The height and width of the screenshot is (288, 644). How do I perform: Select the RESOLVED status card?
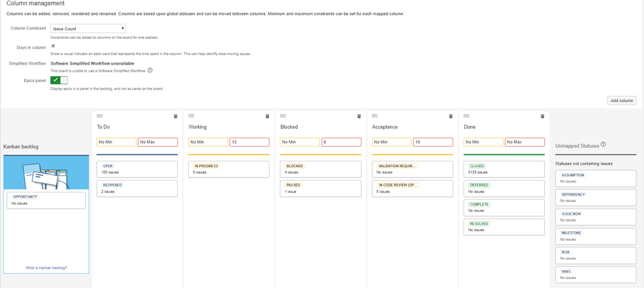click(x=504, y=227)
